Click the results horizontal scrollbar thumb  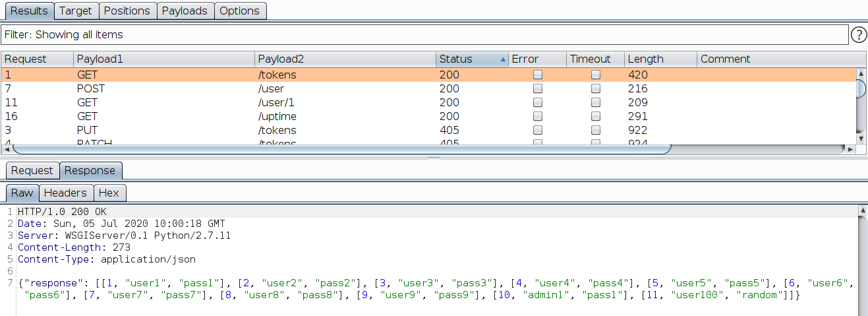pos(341,149)
